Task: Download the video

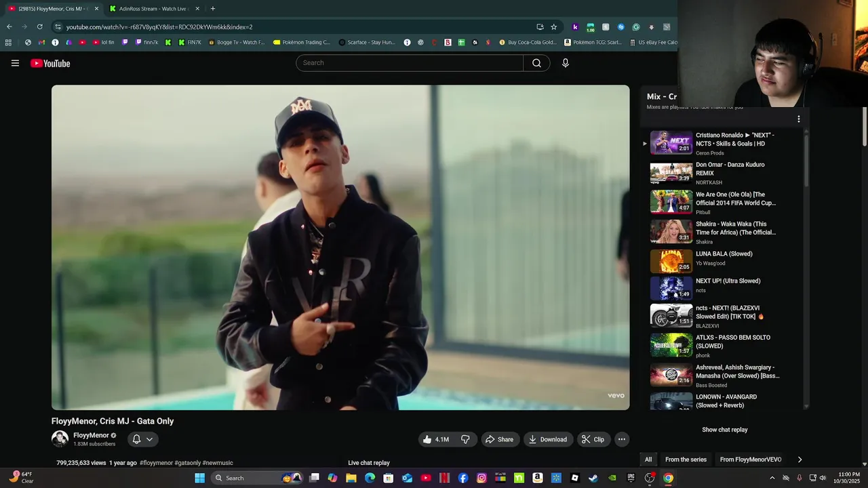Action: tap(548, 439)
